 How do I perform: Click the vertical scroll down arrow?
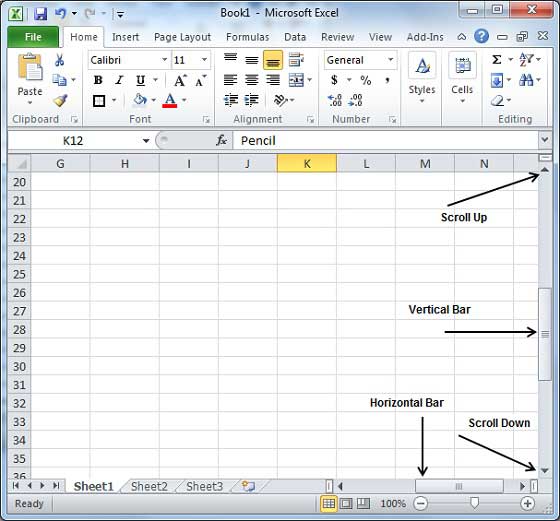544,471
